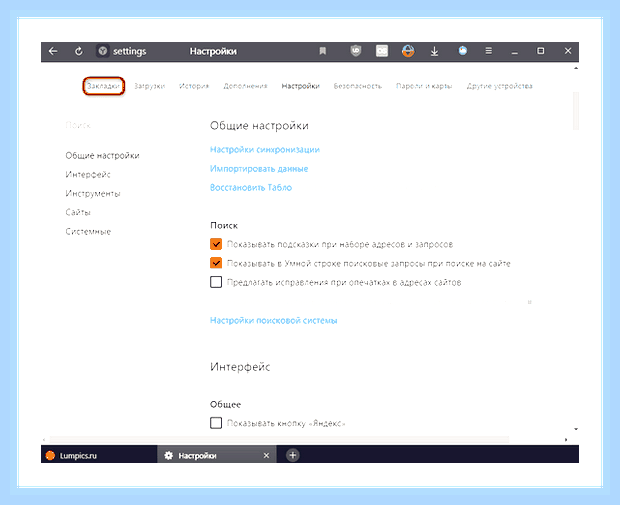This screenshot has height=505, width=620.
Task: Select Общие настройки in the sidebar
Action: 102,155
